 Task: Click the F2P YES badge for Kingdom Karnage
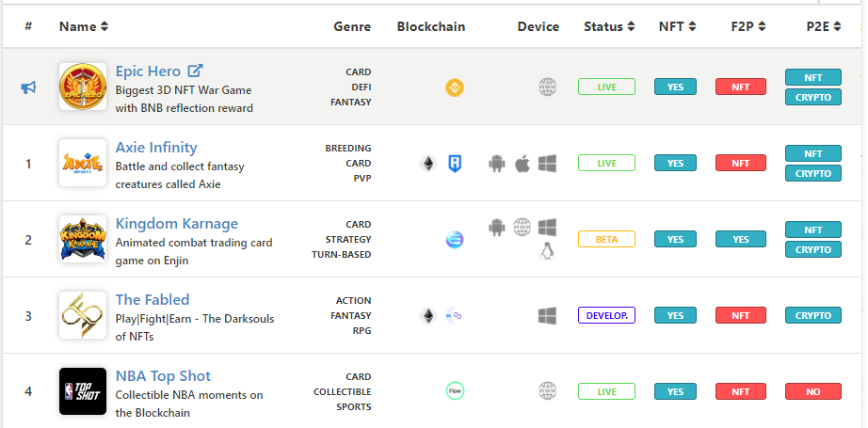[x=741, y=240]
